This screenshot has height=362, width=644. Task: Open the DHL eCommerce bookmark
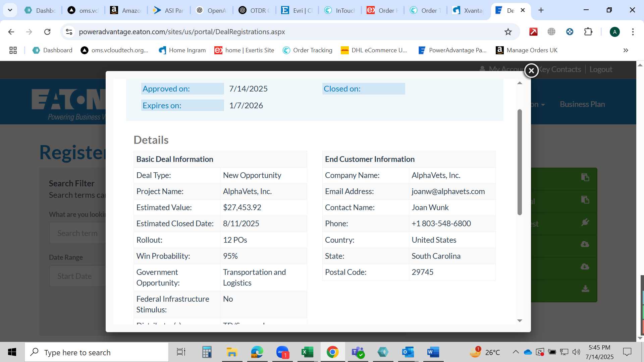(x=374, y=50)
